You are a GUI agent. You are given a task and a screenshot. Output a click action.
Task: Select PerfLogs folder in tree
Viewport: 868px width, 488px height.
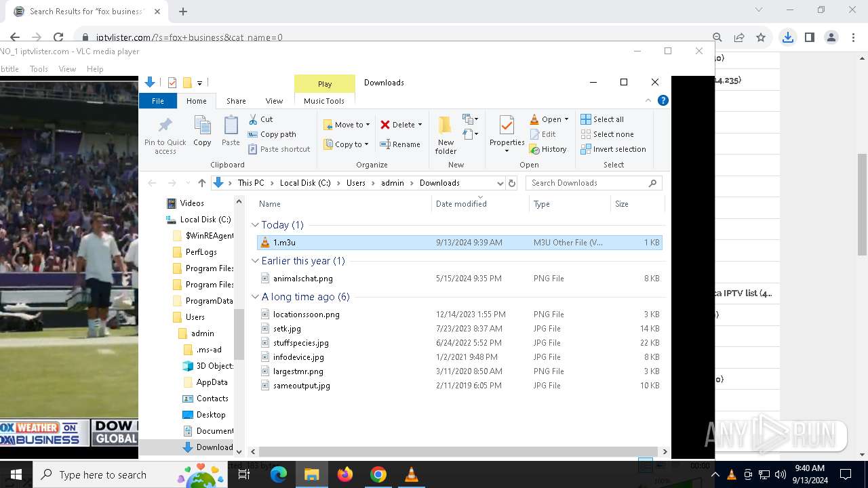(201, 252)
